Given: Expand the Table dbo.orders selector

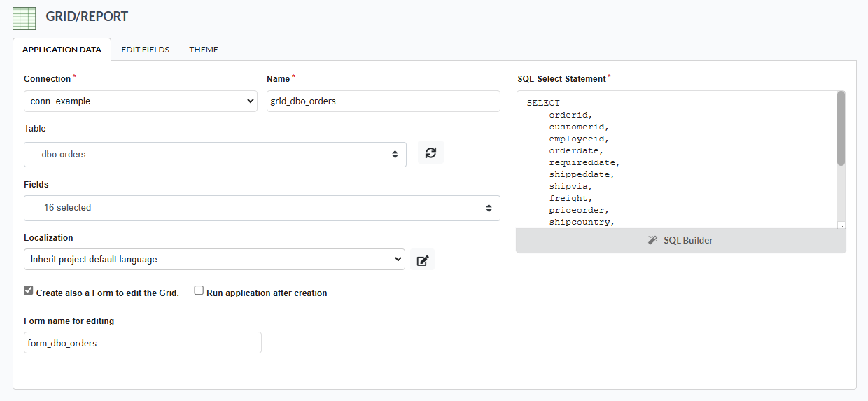Looking at the screenshot, I should (215, 154).
